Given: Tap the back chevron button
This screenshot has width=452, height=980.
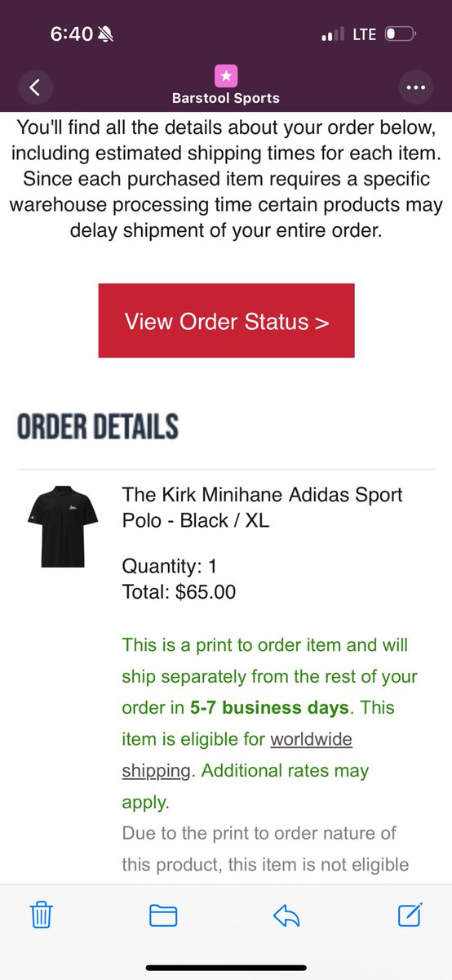Looking at the screenshot, I should point(34,87).
